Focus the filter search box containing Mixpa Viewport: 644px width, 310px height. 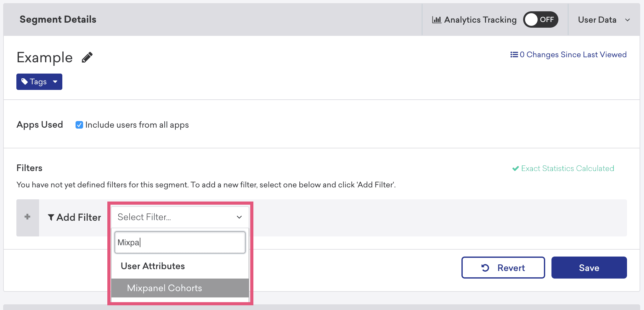180,242
